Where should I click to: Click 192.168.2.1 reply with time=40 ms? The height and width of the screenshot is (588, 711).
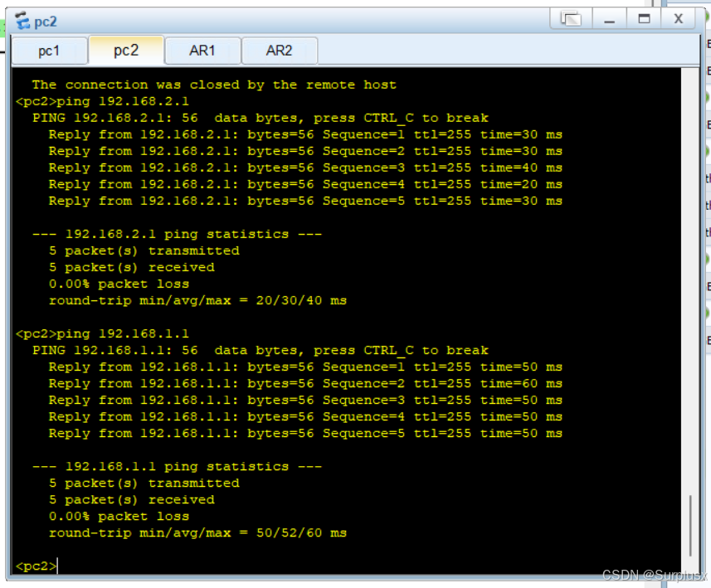pyautogui.click(x=305, y=168)
